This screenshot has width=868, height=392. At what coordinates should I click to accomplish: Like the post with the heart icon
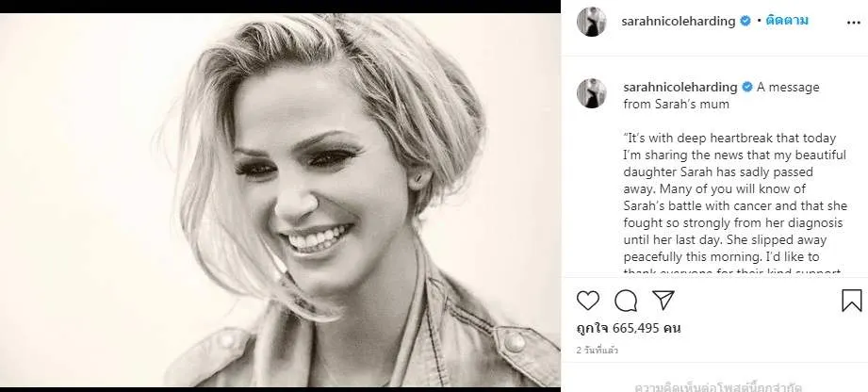tap(588, 301)
